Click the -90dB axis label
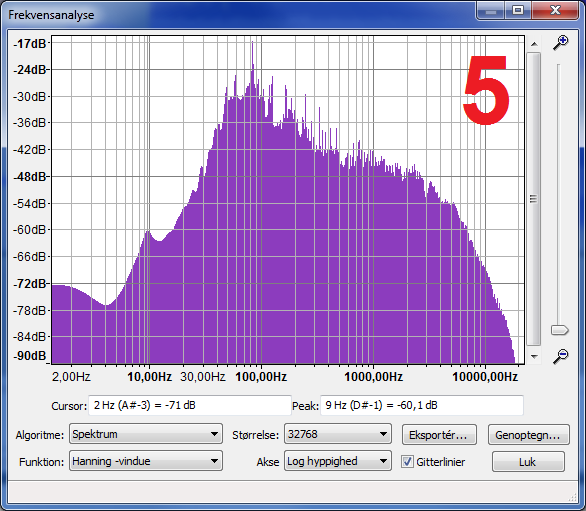The height and width of the screenshot is (511, 586). point(30,355)
